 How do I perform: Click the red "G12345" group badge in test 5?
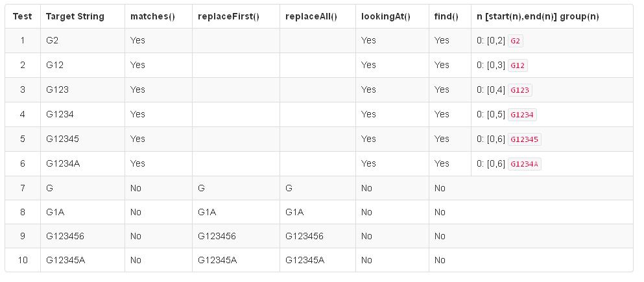point(525,139)
